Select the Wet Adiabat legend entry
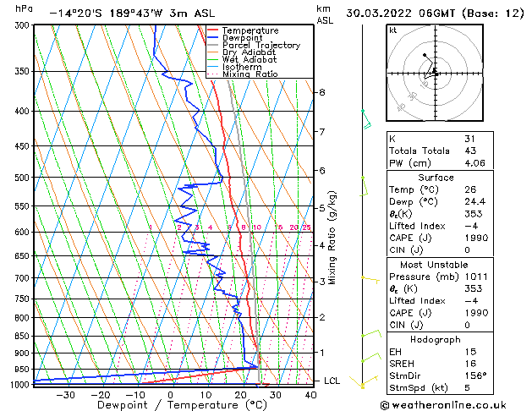 251,59
